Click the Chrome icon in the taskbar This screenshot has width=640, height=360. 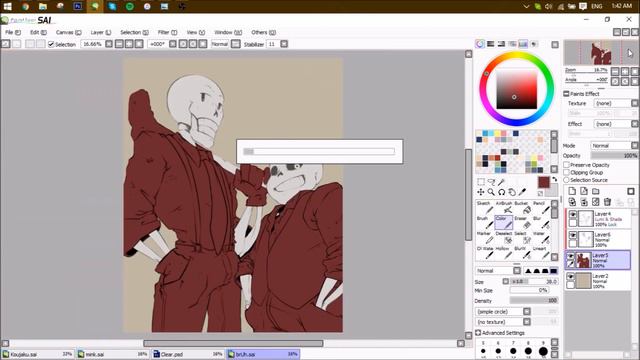coord(25,6)
